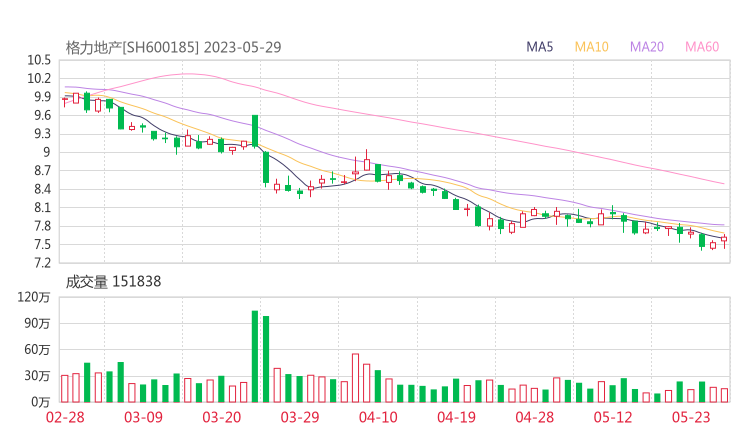Click the 10.2 price axis label
The height and width of the screenshot is (440, 740).
[39, 78]
